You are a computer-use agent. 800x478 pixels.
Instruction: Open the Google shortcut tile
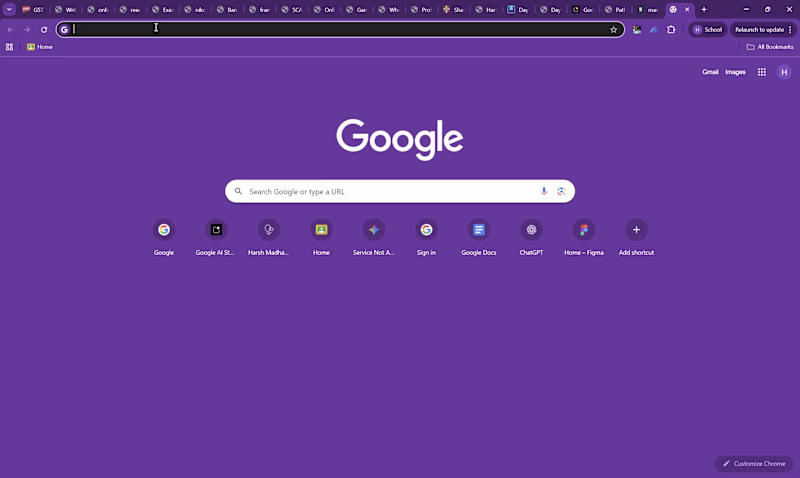[164, 237]
